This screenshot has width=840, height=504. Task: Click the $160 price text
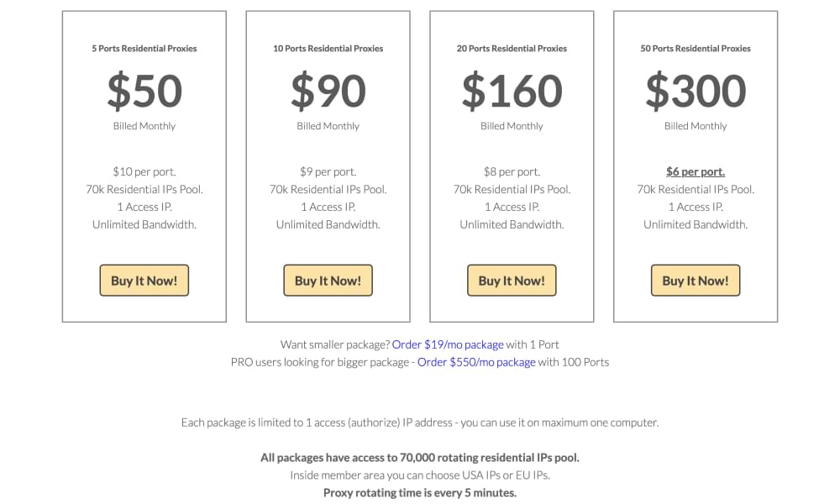(512, 89)
